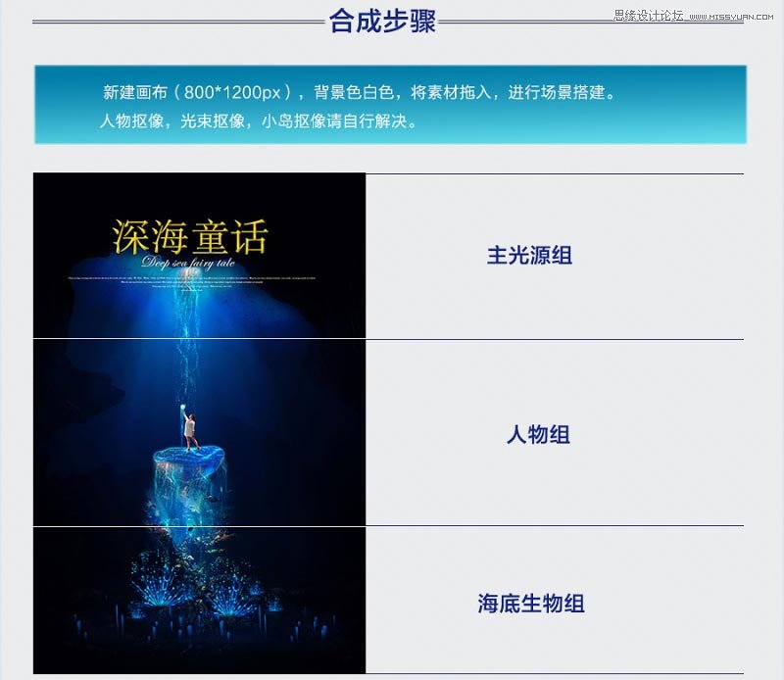Open the www.missyuan.com watermark link
Image resolution: width=784 pixels, height=680 pixels.
point(731,17)
